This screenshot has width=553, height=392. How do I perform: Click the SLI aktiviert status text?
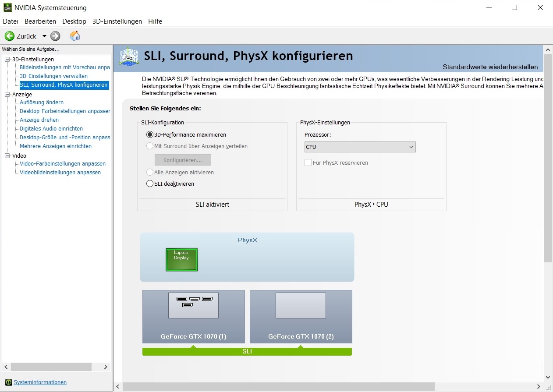tap(213, 205)
